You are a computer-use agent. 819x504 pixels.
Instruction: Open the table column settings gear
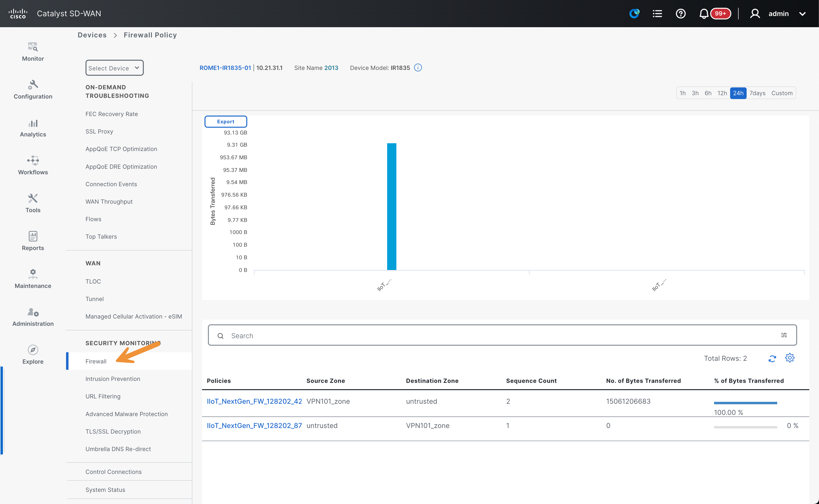pos(790,358)
